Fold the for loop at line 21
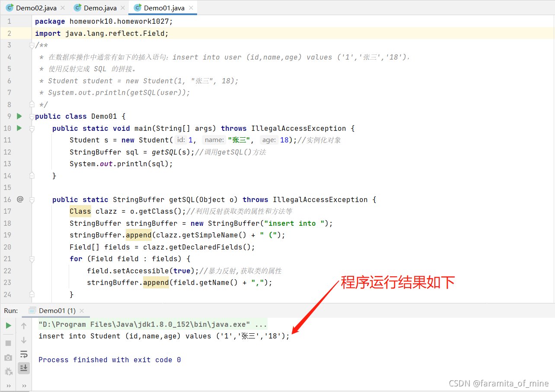Screen dimensions: 555x392 (x=32, y=259)
